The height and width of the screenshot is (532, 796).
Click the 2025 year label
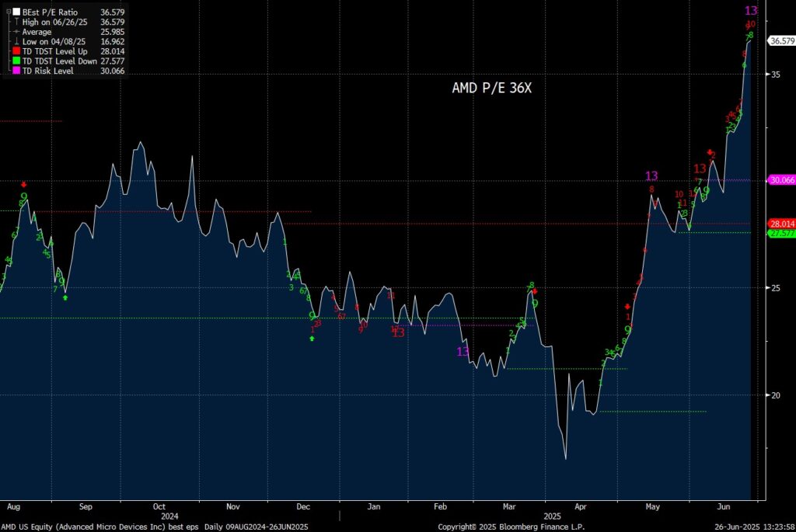(553, 516)
